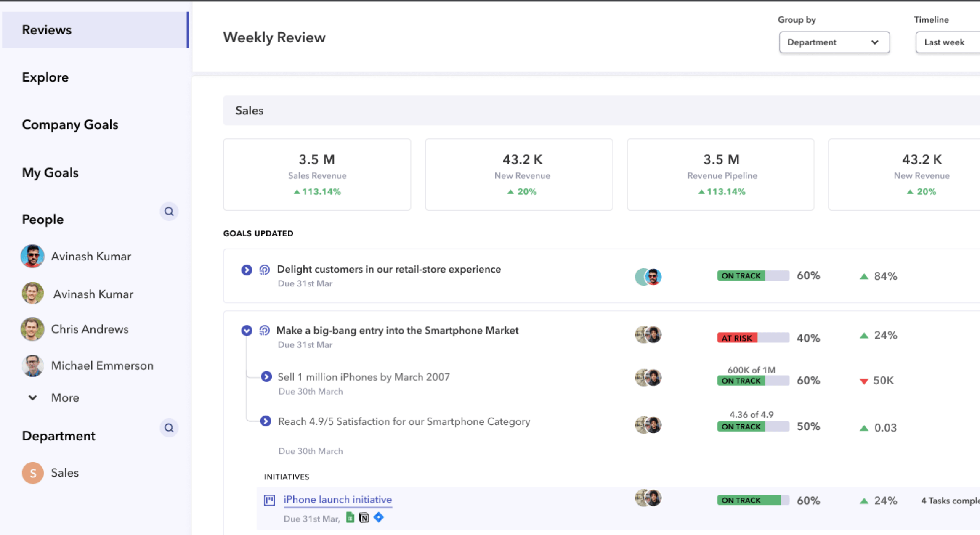Open the Group by Department dropdown
This screenshot has width=980, height=535.
[834, 42]
